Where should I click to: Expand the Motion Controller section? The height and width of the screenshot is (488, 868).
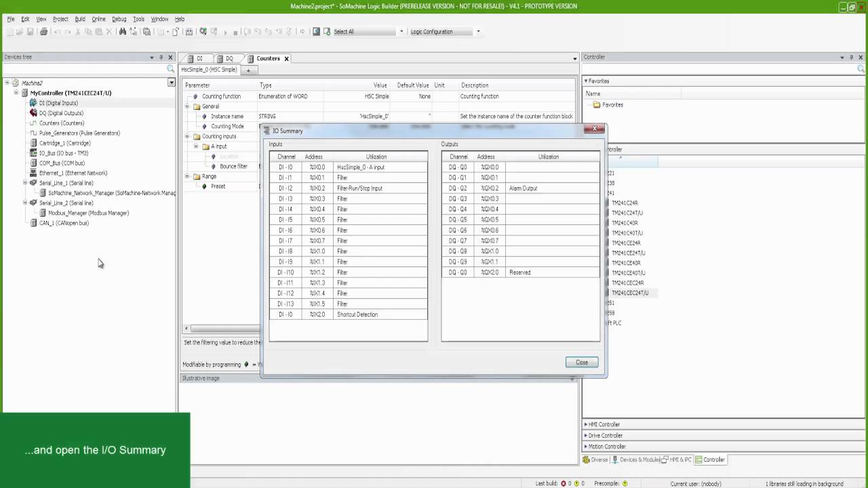[x=586, y=447]
